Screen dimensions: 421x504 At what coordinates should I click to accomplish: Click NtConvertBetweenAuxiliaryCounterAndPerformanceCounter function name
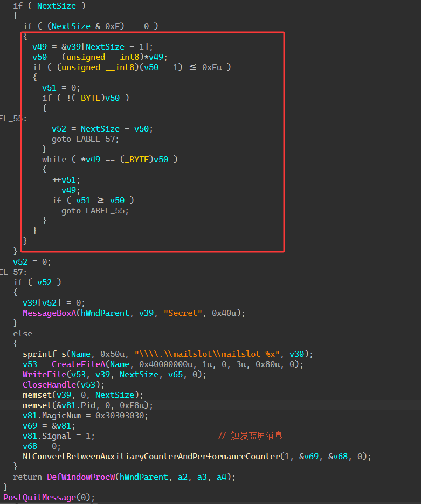coord(151,457)
